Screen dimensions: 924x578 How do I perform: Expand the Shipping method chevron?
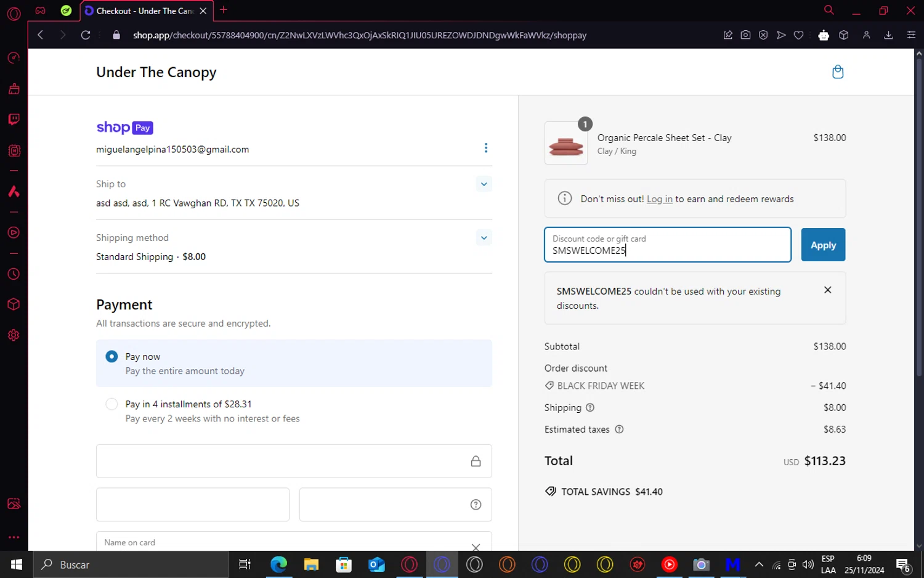click(x=484, y=238)
